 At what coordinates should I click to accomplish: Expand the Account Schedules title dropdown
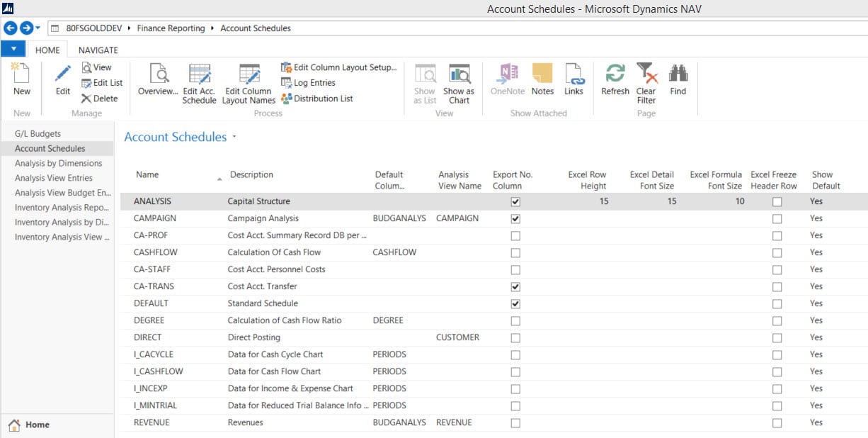pyautogui.click(x=234, y=137)
